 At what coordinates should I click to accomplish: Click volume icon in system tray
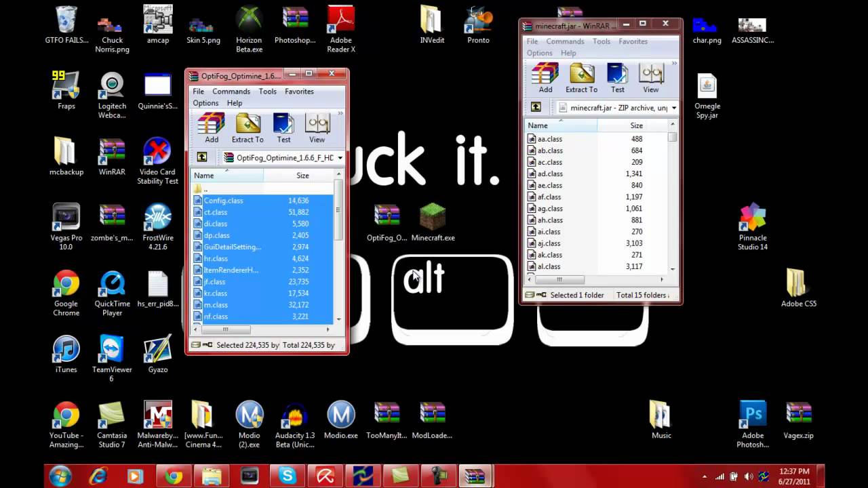coord(749,476)
